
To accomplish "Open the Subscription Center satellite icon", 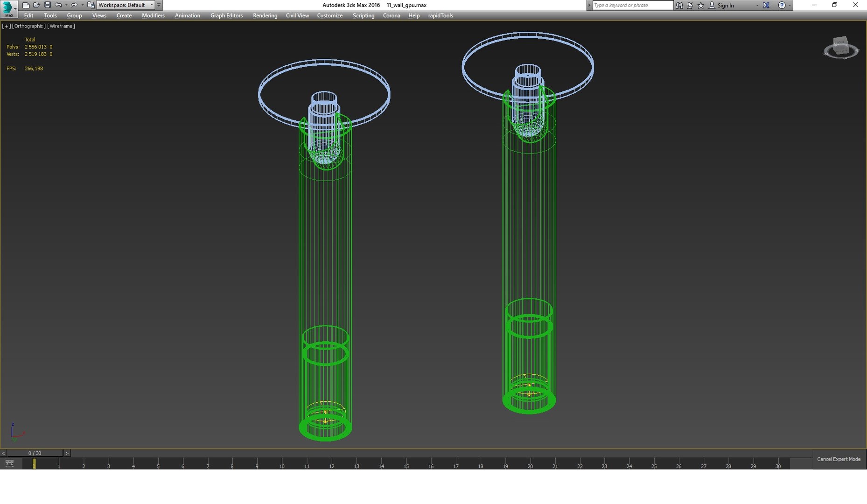I will [x=690, y=5].
